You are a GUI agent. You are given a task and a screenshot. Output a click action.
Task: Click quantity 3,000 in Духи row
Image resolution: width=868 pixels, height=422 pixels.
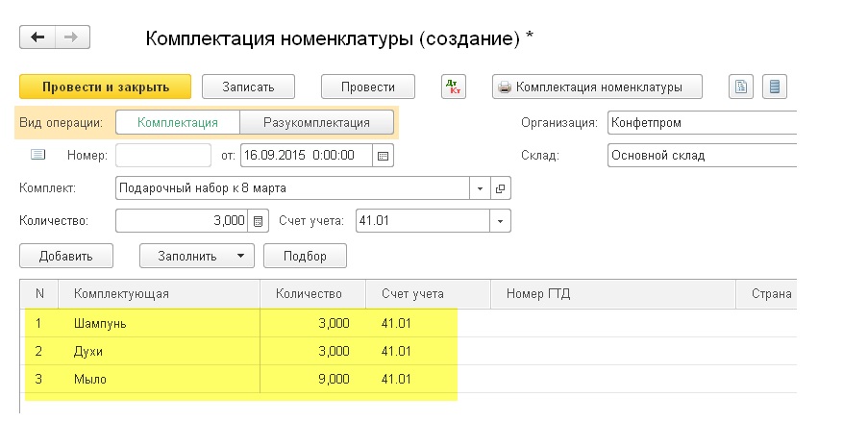pos(312,351)
